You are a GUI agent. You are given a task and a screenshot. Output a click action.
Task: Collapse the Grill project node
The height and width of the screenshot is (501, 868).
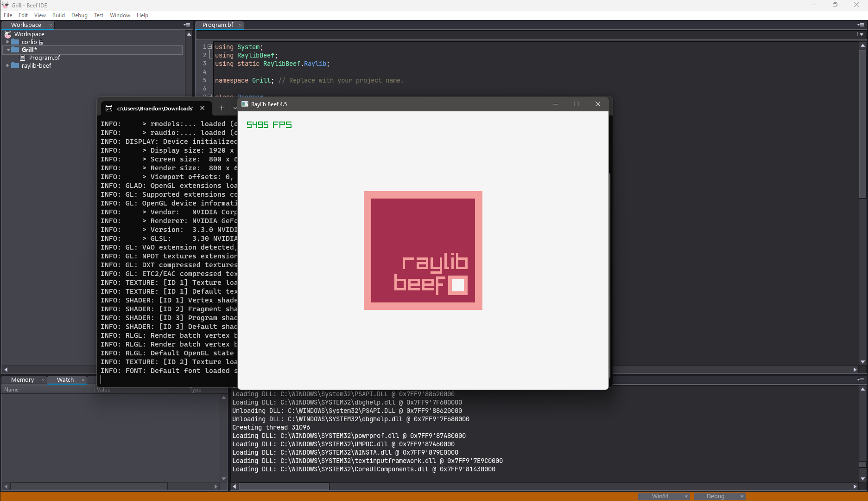pos(8,50)
